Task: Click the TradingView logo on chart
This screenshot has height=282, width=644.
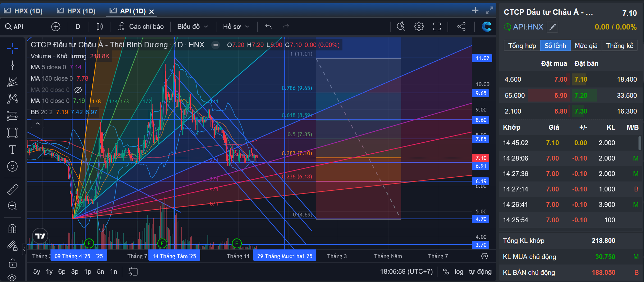Action: coord(40,236)
